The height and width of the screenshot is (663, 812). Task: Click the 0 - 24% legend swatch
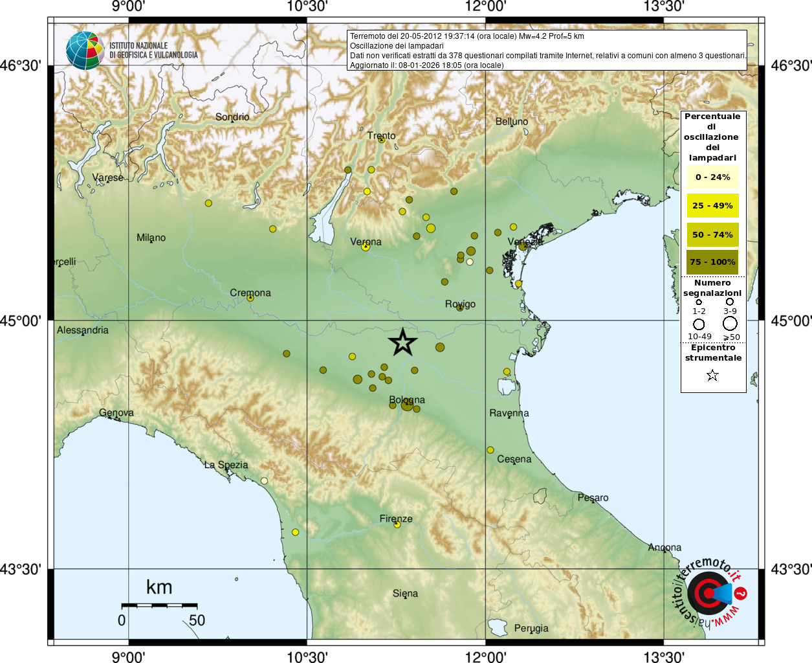(712, 177)
